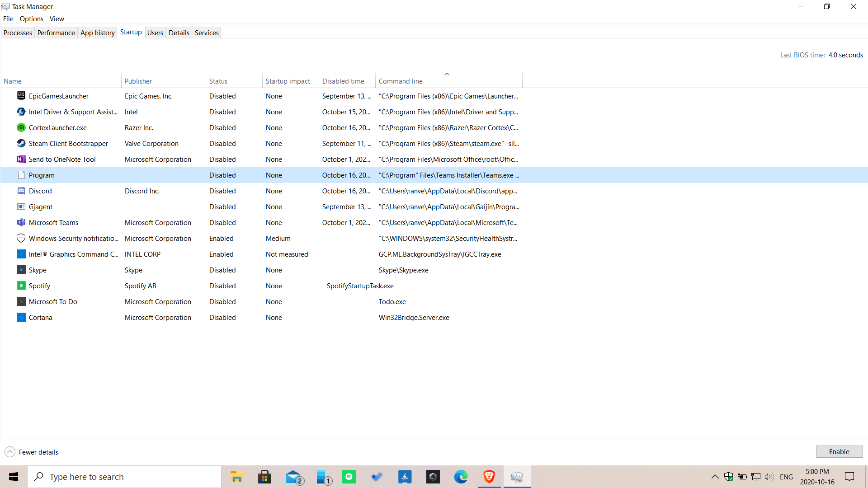Viewport: 868px width, 488px height.
Task: Click the Microsoft To Do list icon
Action: point(21,301)
